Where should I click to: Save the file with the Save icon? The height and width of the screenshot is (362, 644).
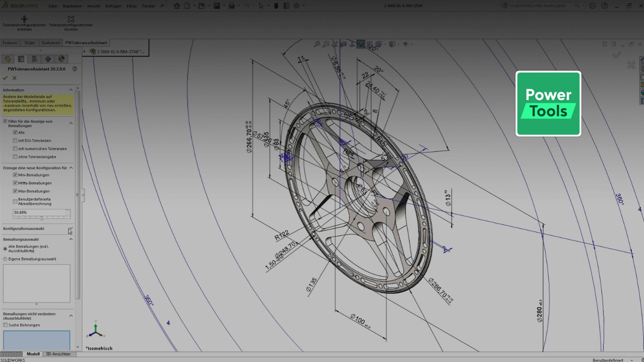[217, 6]
